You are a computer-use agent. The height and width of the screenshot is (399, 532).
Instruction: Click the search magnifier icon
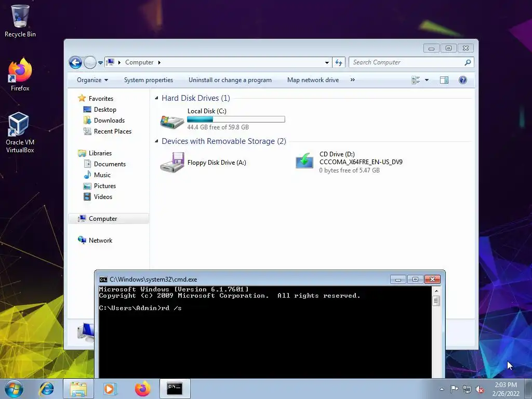point(468,62)
